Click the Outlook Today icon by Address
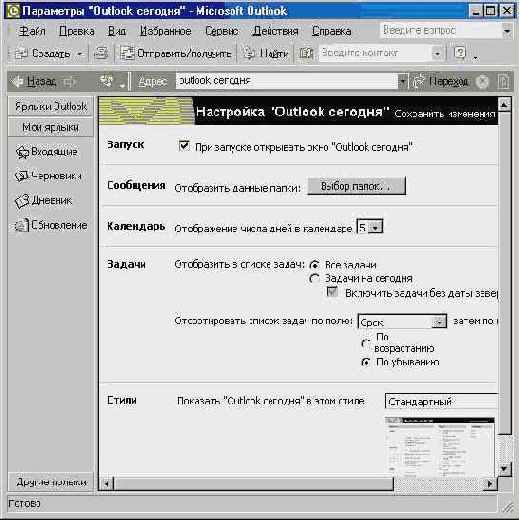The image size is (519, 520). [107, 81]
